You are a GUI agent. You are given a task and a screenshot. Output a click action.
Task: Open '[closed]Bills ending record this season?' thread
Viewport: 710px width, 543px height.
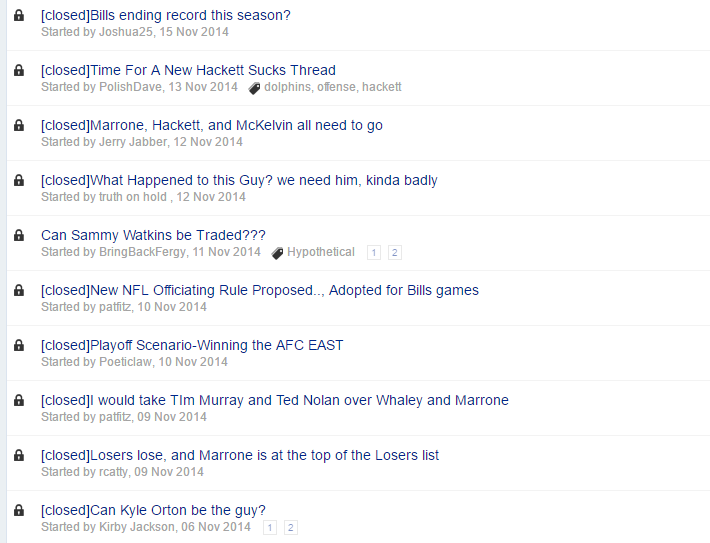pyautogui.click(x=166, y=15)
